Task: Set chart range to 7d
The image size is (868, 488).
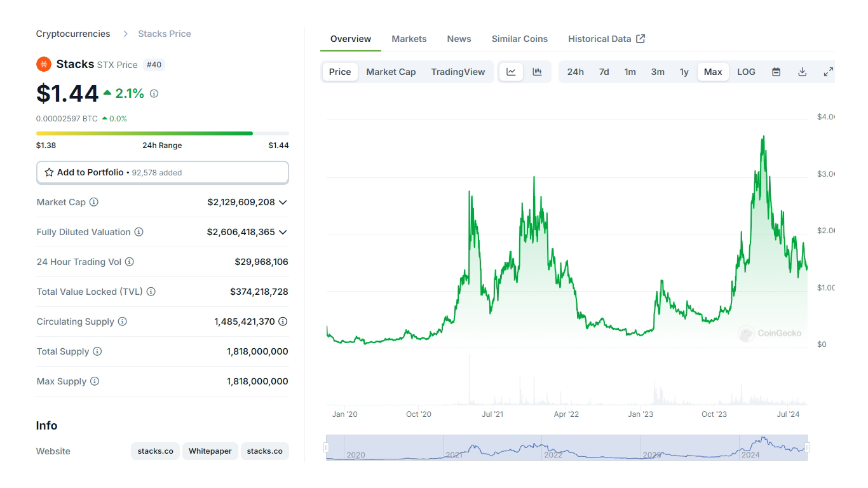Action: coord(604,72)
